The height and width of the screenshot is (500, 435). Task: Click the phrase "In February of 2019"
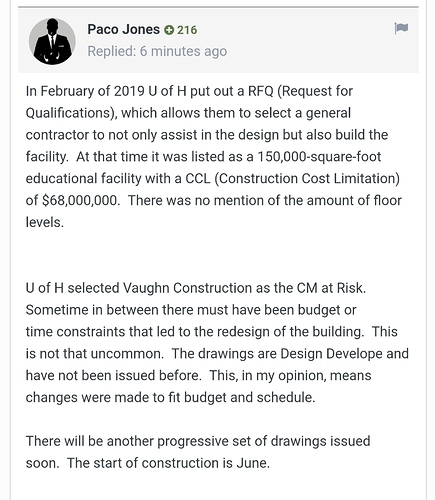(85, 91)
